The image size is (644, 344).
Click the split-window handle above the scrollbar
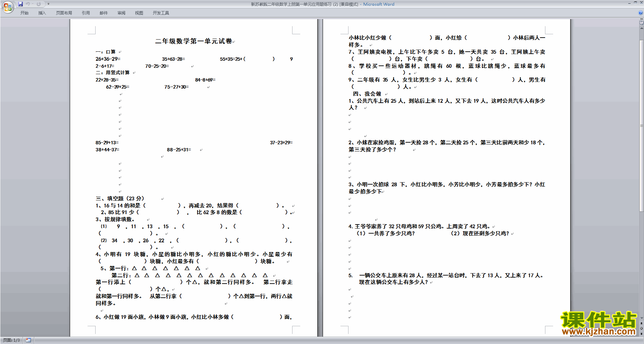(x=642, y=19)
